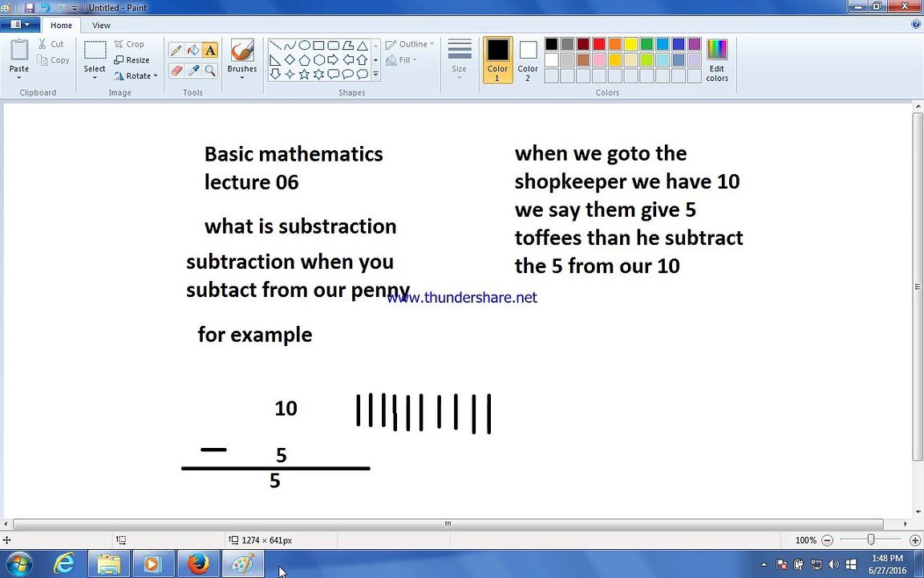
Task: Select the Text tool
Action: (210, 51)
